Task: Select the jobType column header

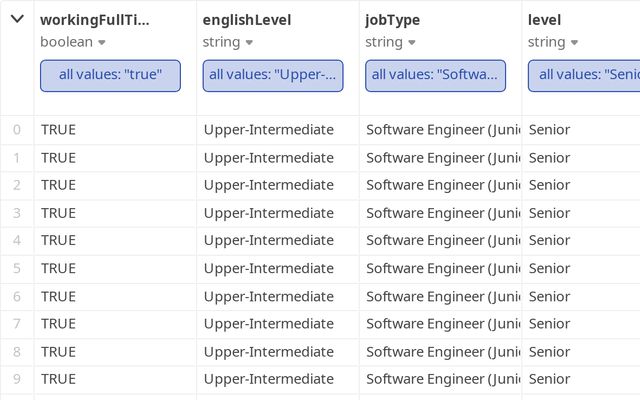Action: pyautogui.click(x=393, y=19)
